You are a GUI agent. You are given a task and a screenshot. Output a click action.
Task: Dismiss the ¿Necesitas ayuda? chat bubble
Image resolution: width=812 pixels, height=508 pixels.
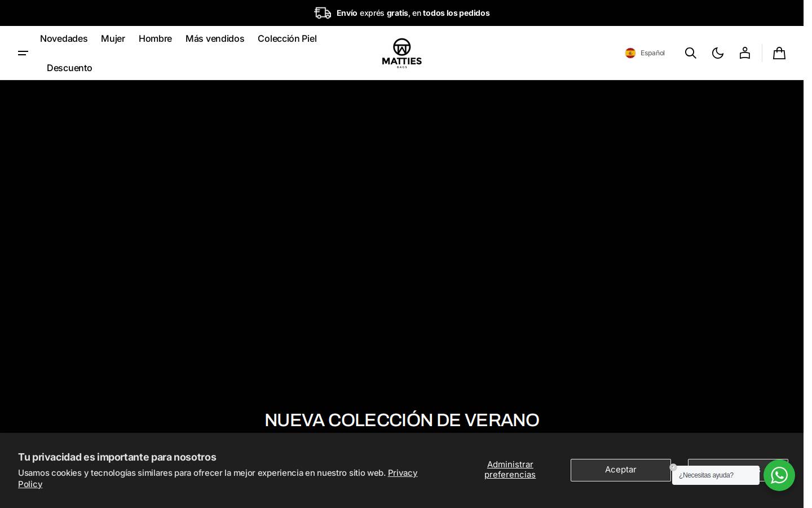pos(673,467)
